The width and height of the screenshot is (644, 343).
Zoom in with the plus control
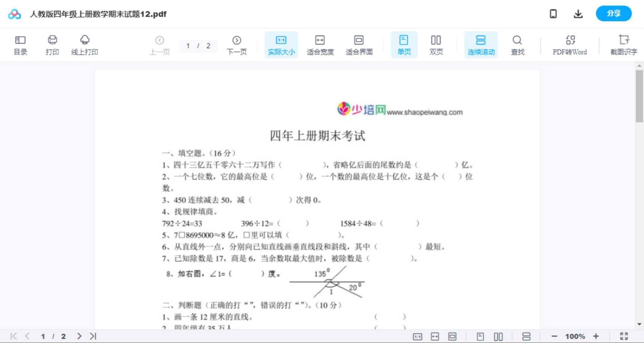point(596,336)
